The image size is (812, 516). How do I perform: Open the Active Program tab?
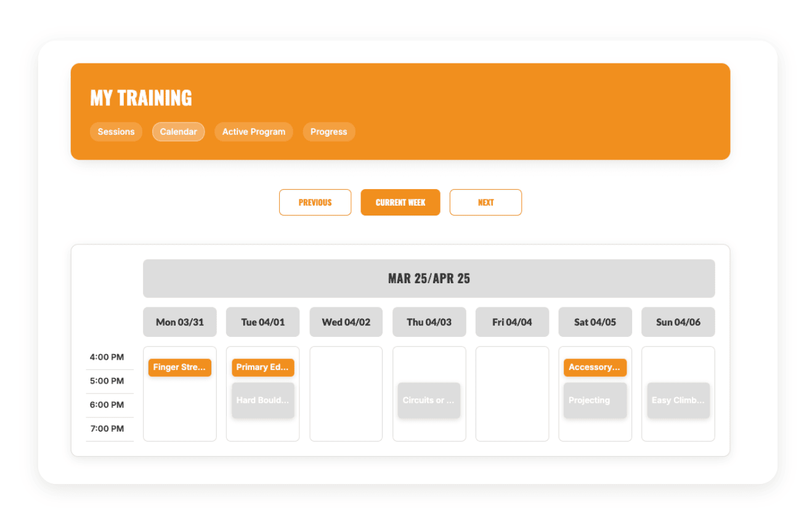pos(253,132)
